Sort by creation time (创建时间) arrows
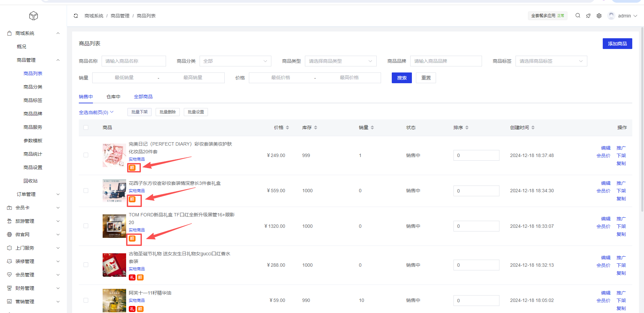 533,127
